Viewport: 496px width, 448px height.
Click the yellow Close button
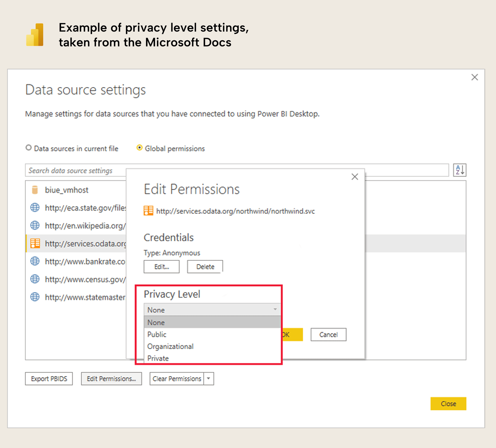click(448, 404)
